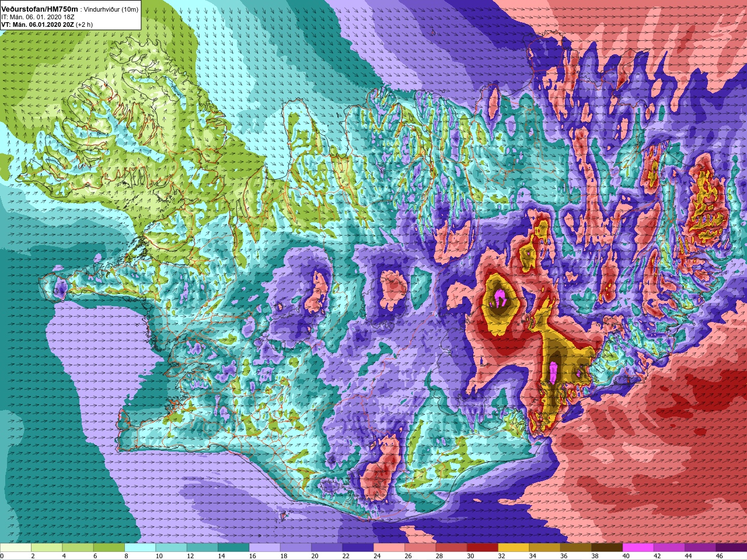747x560 pixels.
Task: Click the legend tick label 24
Action: tap(377, 556)
